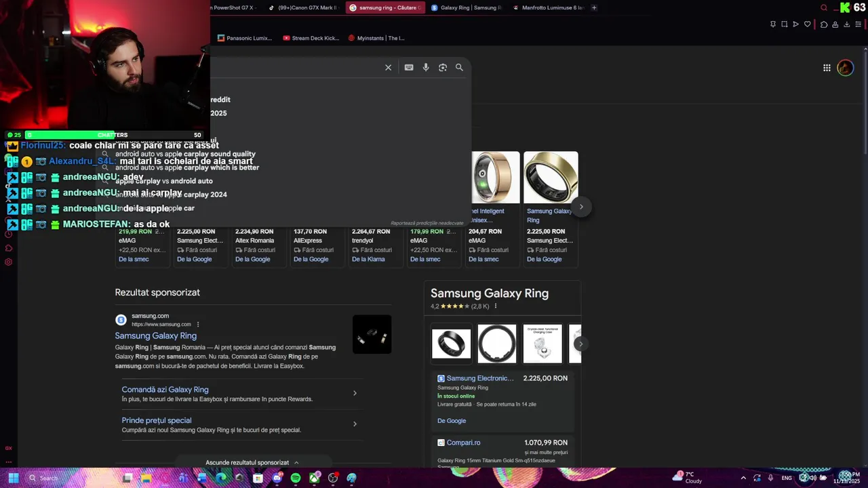Open the Myinstants bookmark

tap(376, 38)
